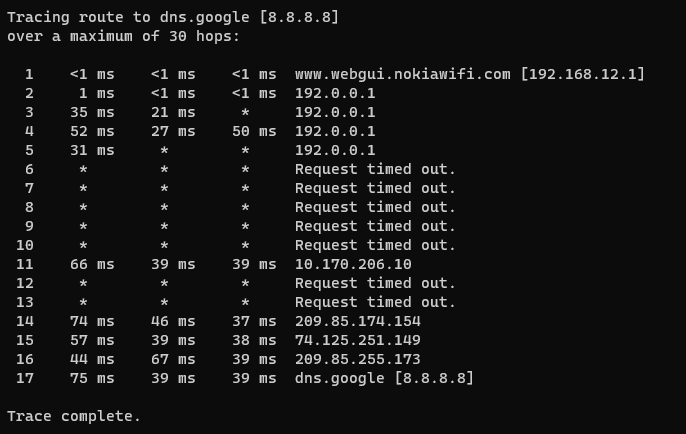Click the www.webgui.nokiawifi.com hostname in hop 1
Image resolution: width=686 pixels, height=434 pixels.
[403, 74]
